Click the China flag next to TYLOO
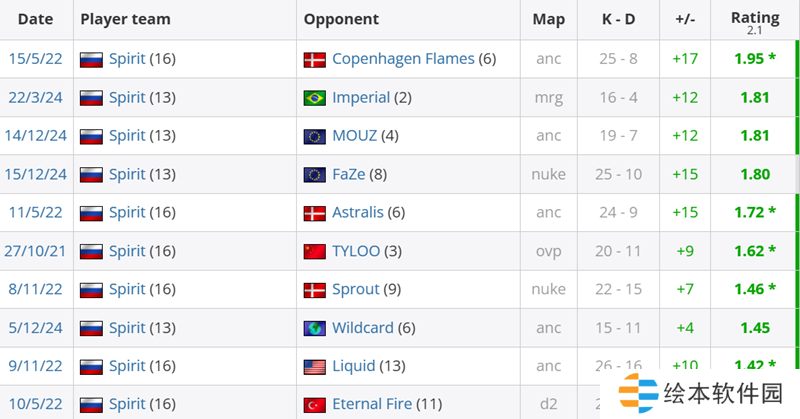 tap(315, 251)
